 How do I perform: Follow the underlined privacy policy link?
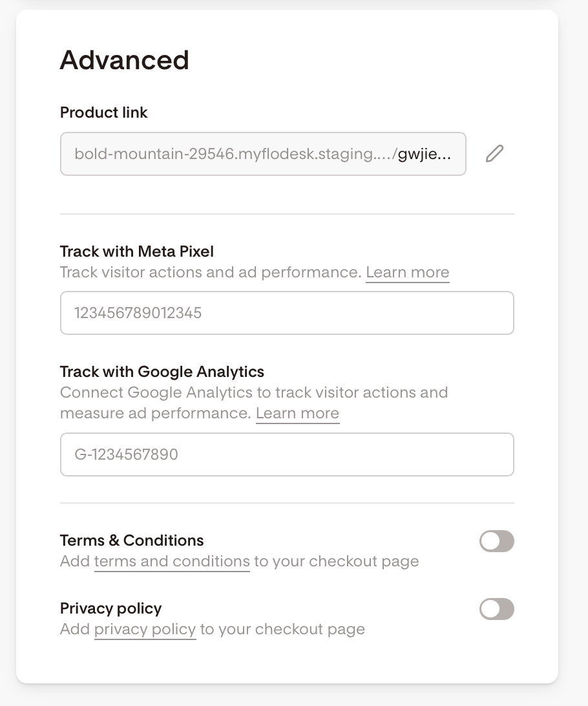click(x=145, y=629)
